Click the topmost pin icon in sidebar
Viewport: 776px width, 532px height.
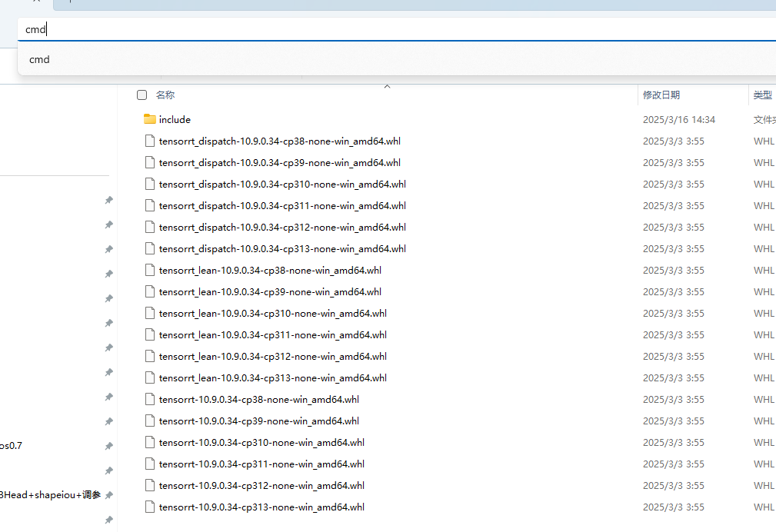[x=108, y=200]
